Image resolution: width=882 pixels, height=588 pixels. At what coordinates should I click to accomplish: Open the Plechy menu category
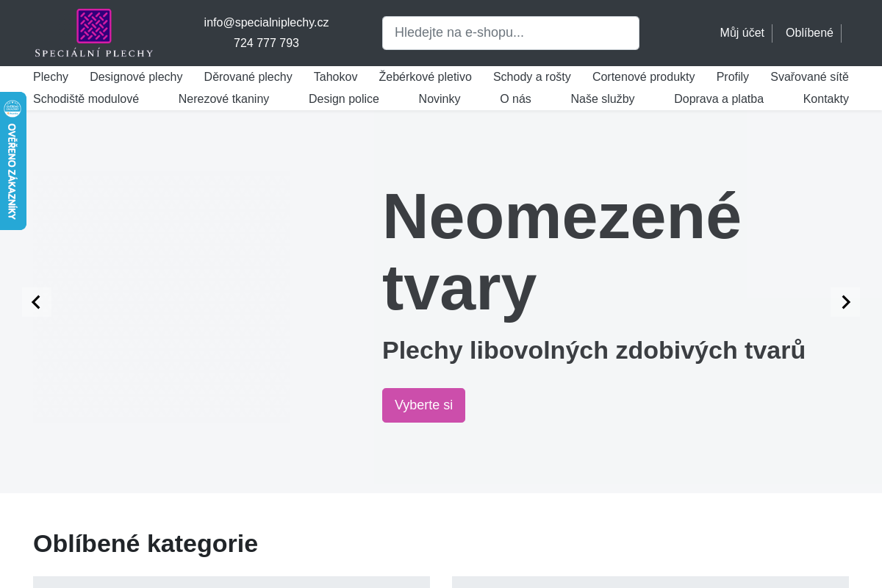click(51, 77)
